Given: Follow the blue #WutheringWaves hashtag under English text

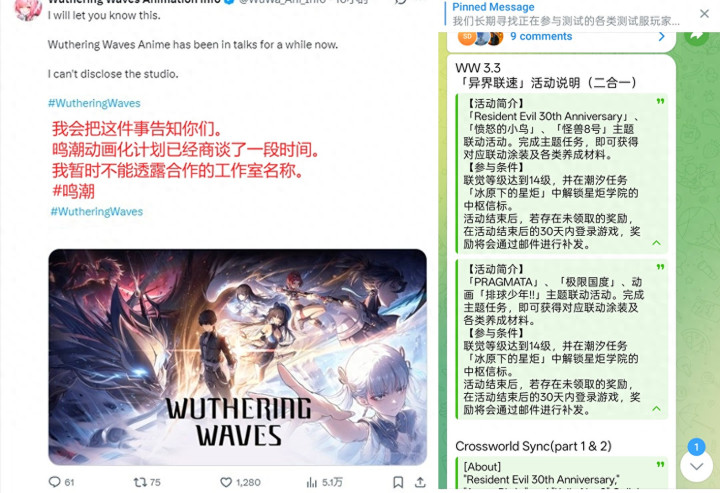Looking at the screenshot, I should click(x=94, y=103).
